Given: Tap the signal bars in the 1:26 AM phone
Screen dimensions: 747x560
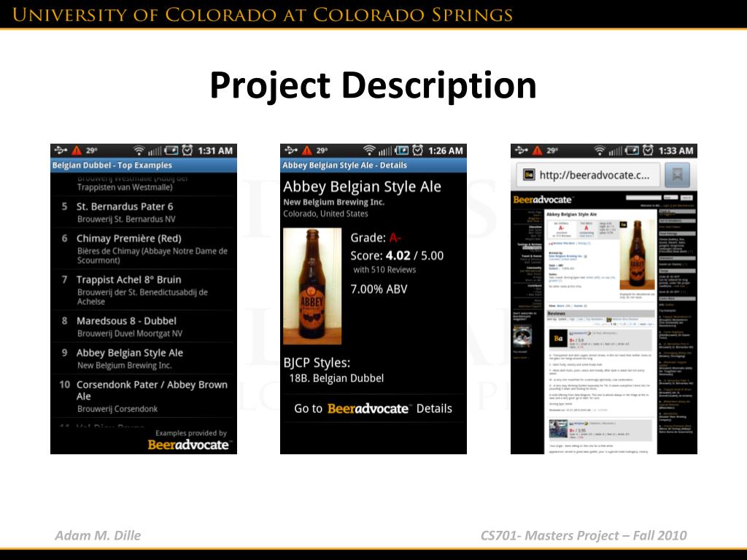Looking at the screenshot, I should [385, 151].
